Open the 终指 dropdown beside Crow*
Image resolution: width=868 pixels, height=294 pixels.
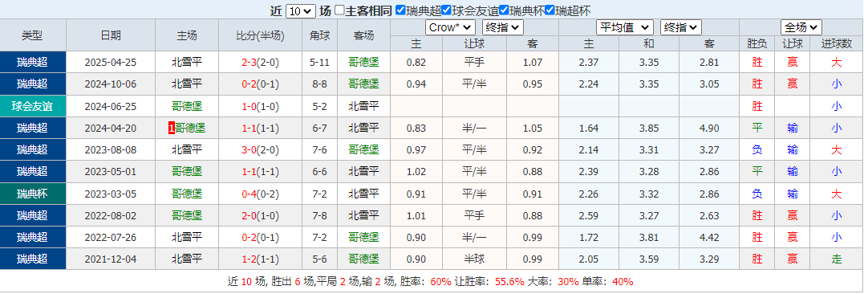[x=503, y=27]
